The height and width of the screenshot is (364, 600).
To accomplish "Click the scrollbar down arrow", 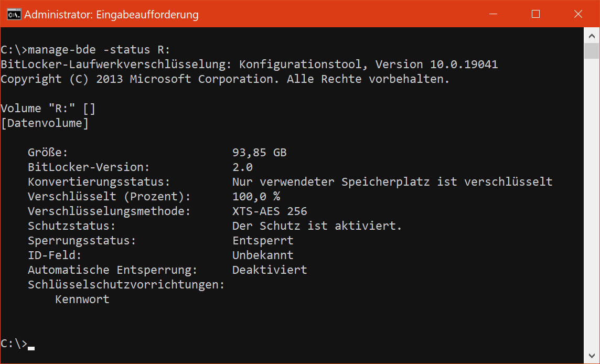I will pyautogui.click(x=592, y=356).
